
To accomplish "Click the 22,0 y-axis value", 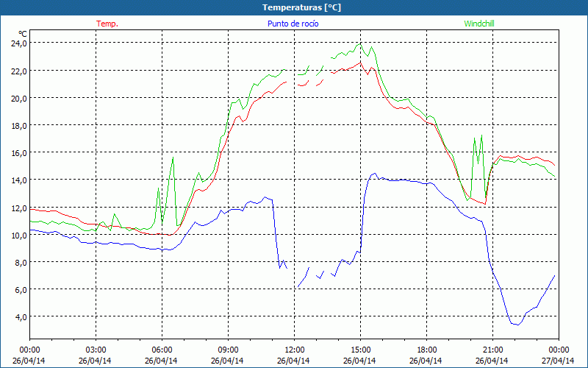I will [19, 71].
